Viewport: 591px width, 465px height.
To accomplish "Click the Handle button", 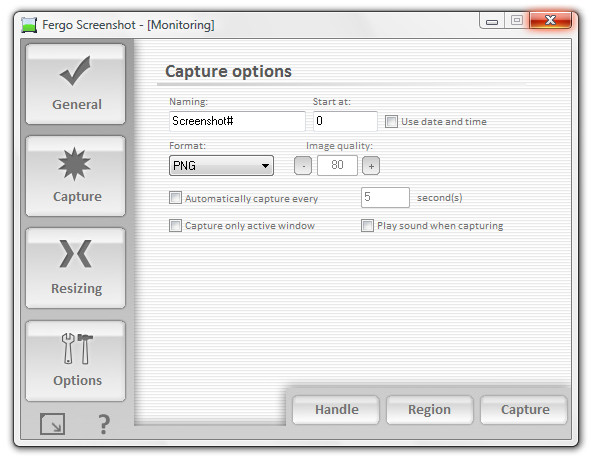I will click(x=336, y=410).
